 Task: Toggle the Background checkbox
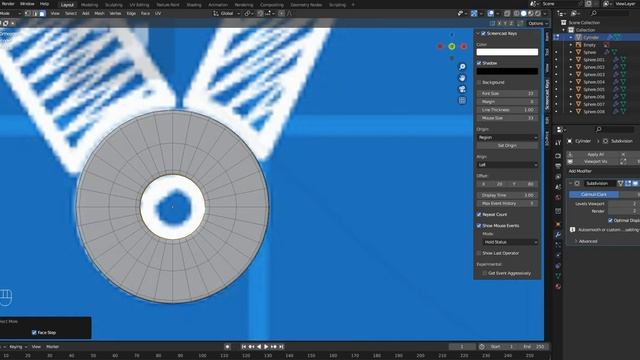(479, 82)
